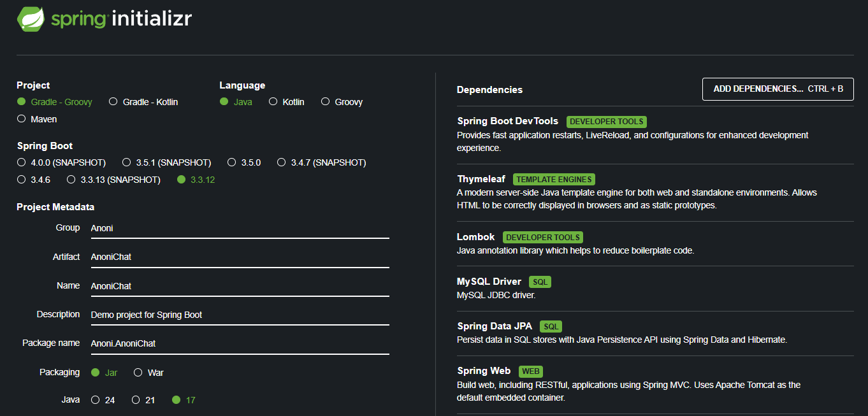Edit the Artifact field
Screen dimensions: 868x416
coord(240,257)
